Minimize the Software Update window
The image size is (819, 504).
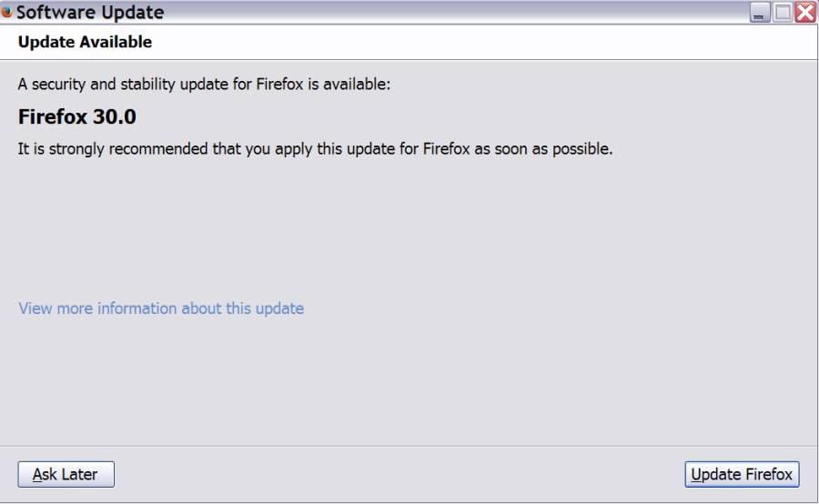760,13
